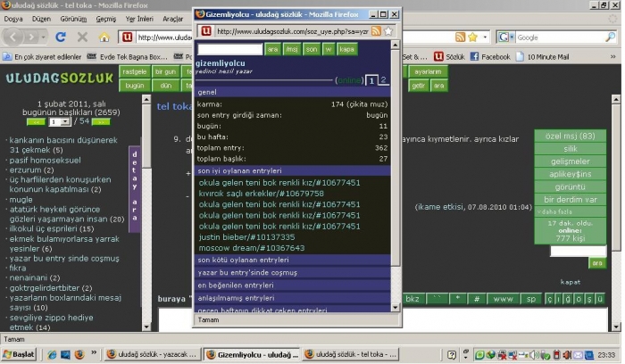
Task: Click the search input field in profile popup
Action: [x=229, y=49]
